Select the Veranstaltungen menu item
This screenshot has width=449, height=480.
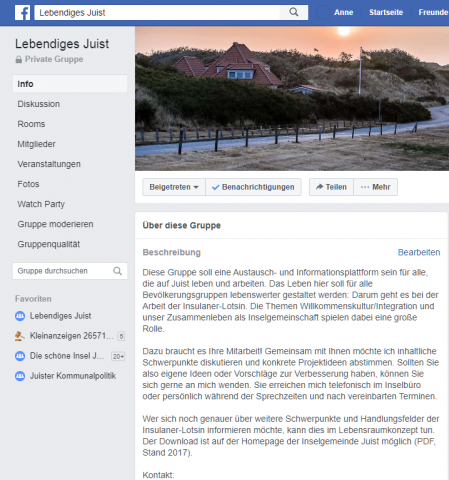pos(49,164)
